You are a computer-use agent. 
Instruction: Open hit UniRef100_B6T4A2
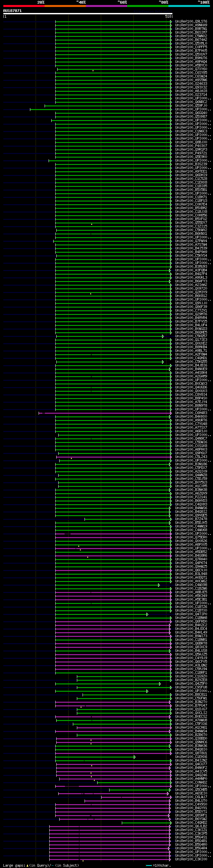pyautogui.click(x=191, y=40)
